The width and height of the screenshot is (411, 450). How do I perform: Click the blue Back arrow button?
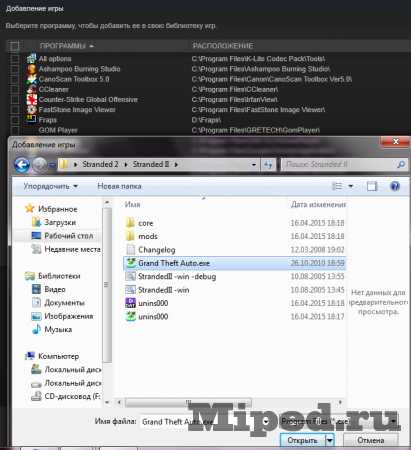click(x=22, y=164)
